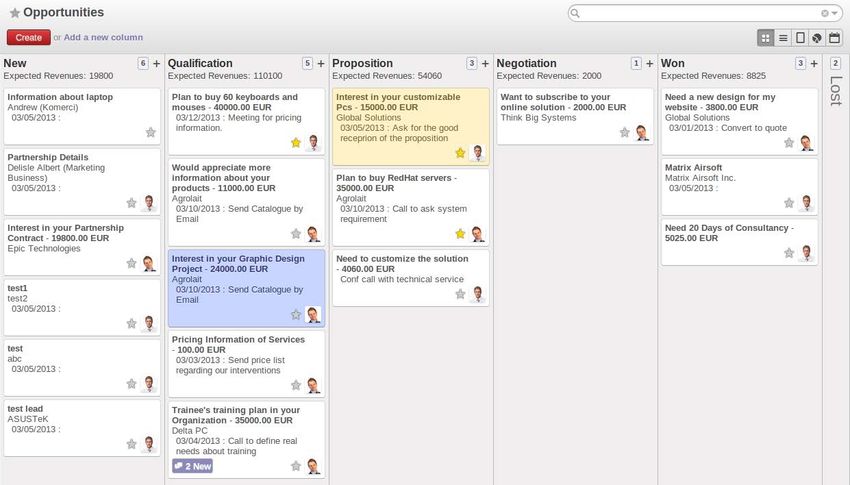
Task: Add a card in the Proposition column with plus
Action: click(485, 63)
